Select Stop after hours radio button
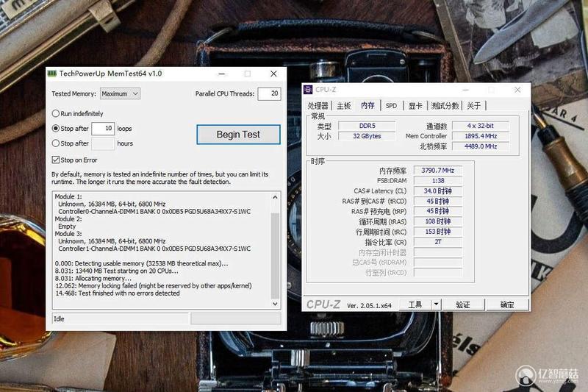 (56, 143)
